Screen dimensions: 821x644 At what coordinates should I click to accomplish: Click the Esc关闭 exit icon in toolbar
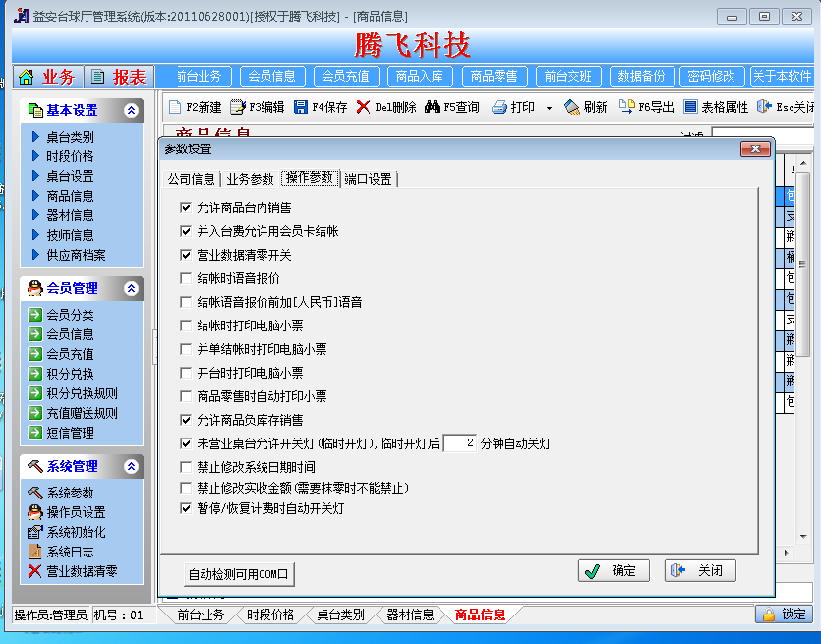pyautogui.click(x=764, y=107)
